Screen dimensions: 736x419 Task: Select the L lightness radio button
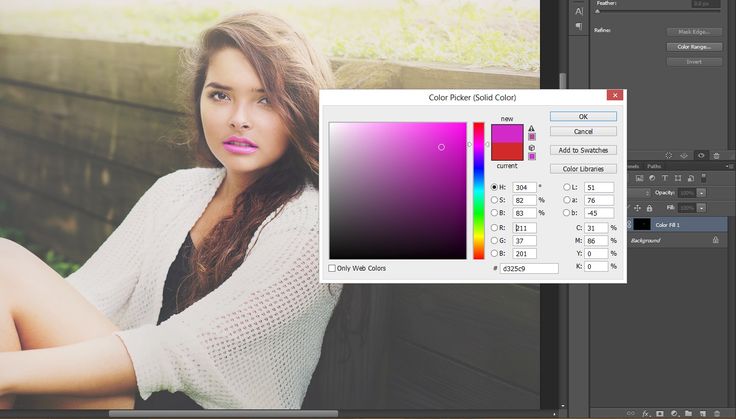click(x=567, y=187)
